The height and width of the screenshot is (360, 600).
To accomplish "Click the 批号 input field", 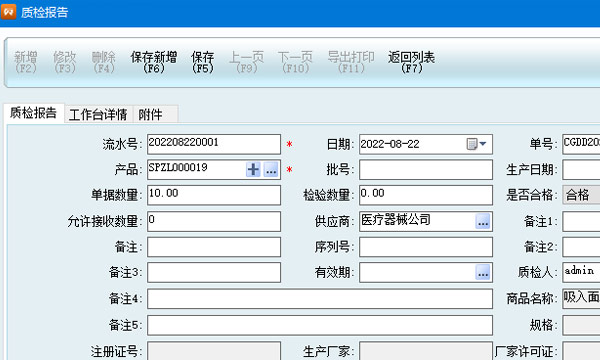I will point(426,169).
